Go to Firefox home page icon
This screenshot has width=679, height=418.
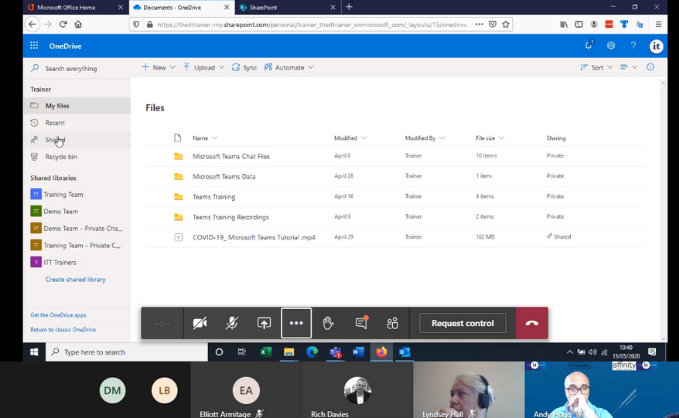[78, 24]
